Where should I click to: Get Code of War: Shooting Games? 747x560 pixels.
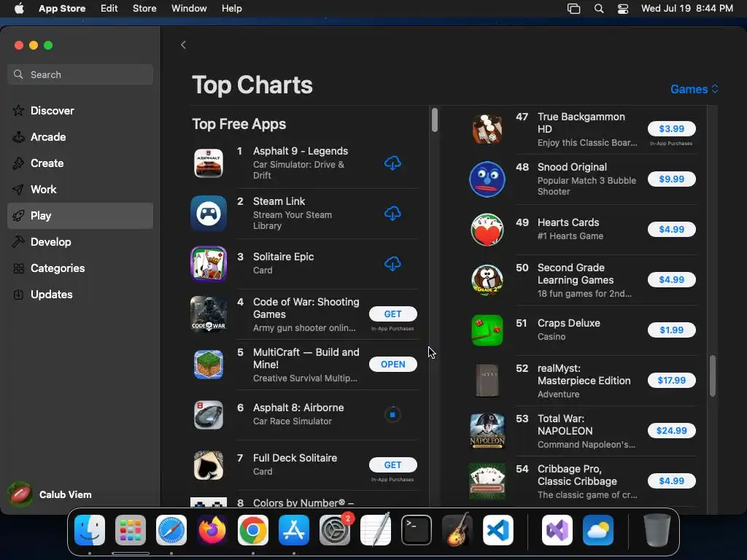pos(392,314)
